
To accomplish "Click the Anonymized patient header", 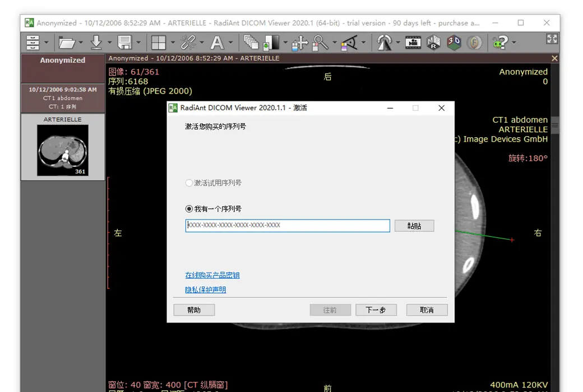I will [x=62, y=68].
